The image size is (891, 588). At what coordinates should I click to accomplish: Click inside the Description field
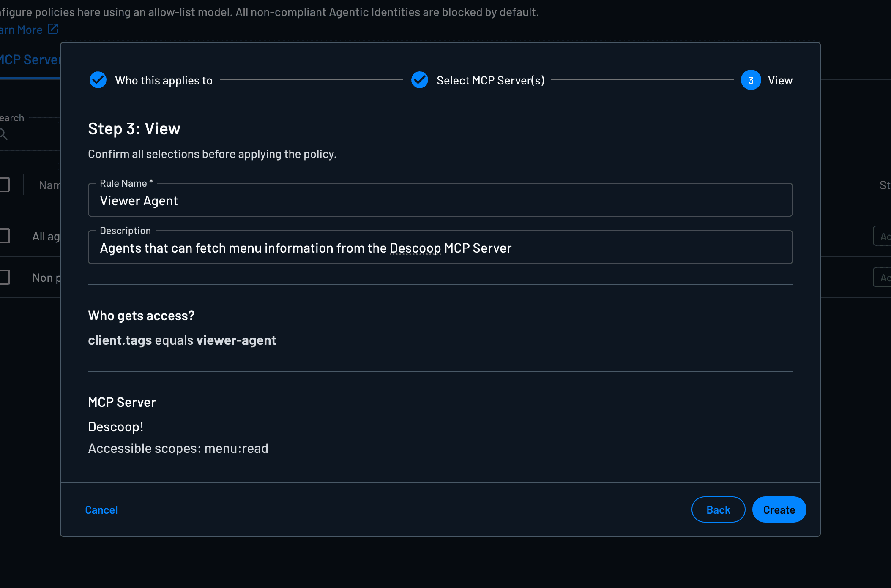pos(440,248)
